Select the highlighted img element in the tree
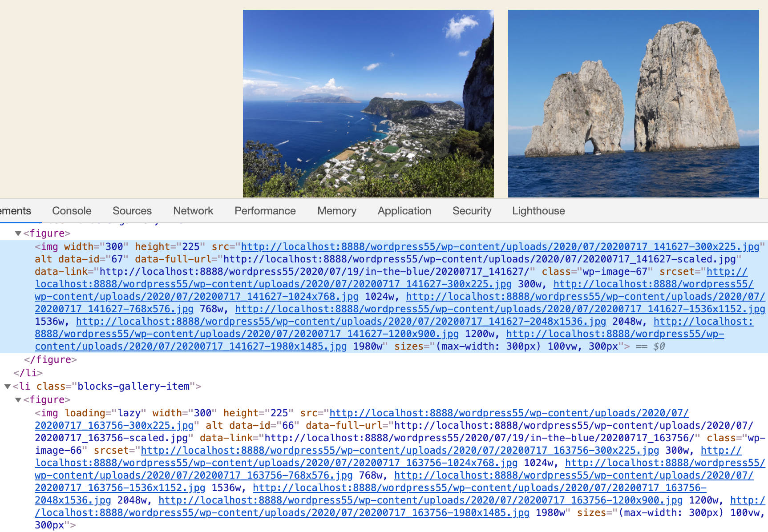The height and width of the screenshot is (532, 768). pos(48,246)
